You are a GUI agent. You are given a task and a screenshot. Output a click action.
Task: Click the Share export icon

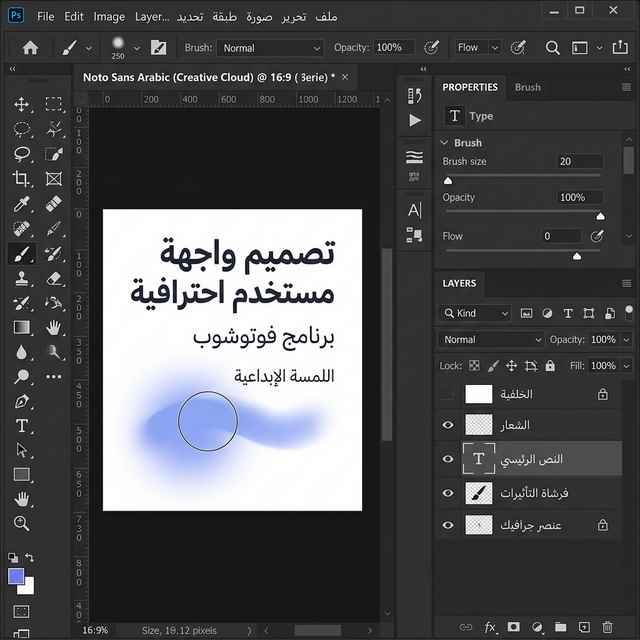tap(620, 47)
